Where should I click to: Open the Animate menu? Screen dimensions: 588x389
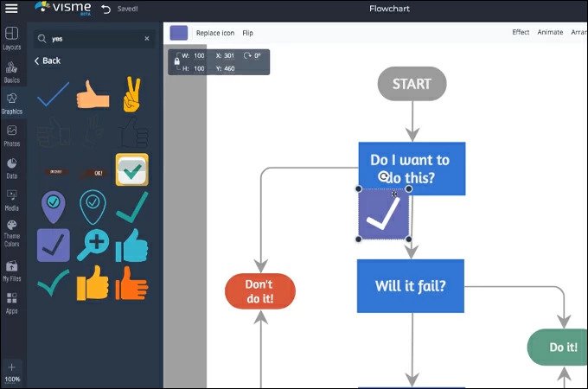click(x=550, y=33)
